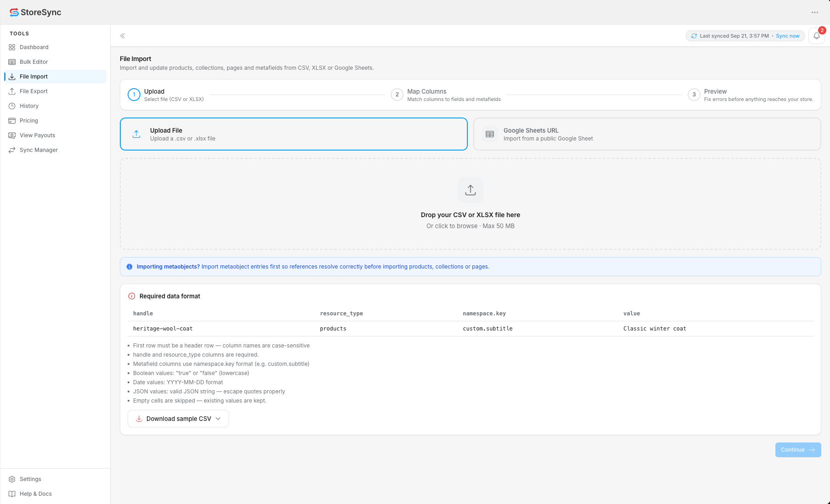
Task: Click the Importing metaobjects? banner text
Action: coord(168,267)
